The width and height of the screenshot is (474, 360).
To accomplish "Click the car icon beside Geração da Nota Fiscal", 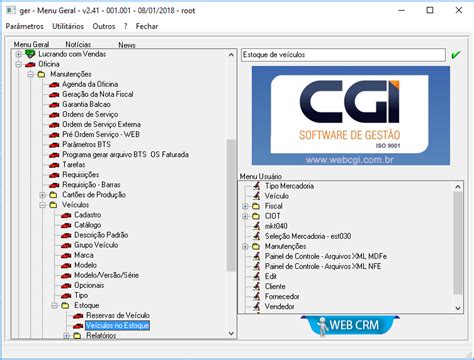I will point(54,95).
